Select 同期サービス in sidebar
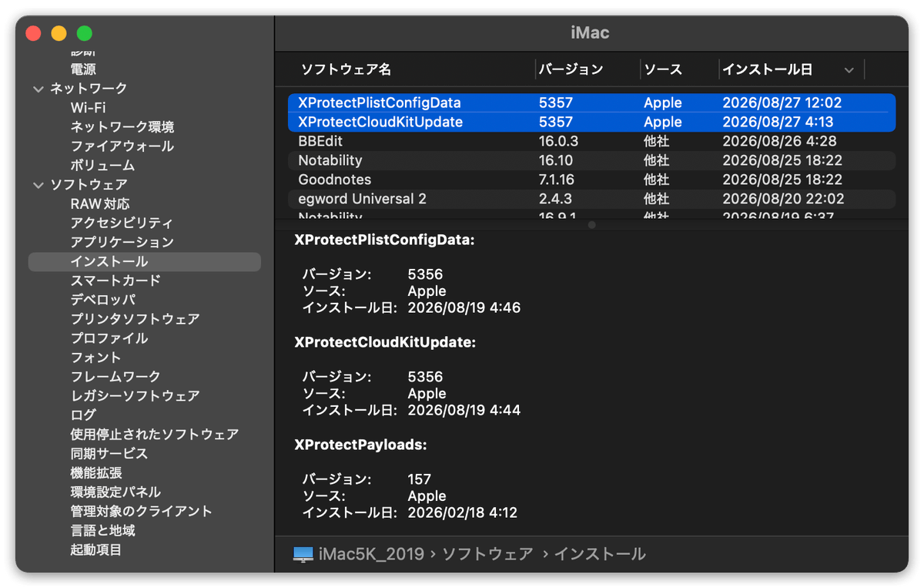This screenshot has width=924, height=588. [x=109, y=454]
